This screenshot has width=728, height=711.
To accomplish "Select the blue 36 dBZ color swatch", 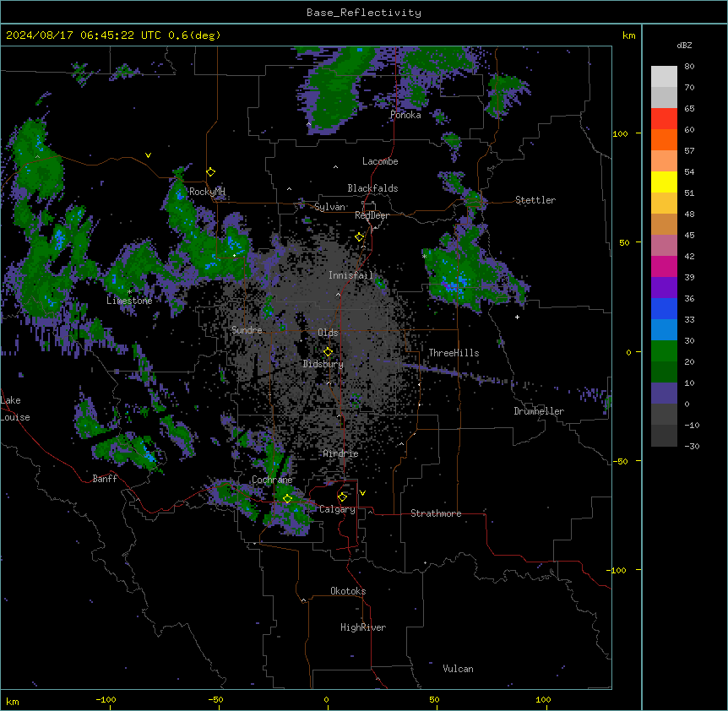I will pos(664,308).
